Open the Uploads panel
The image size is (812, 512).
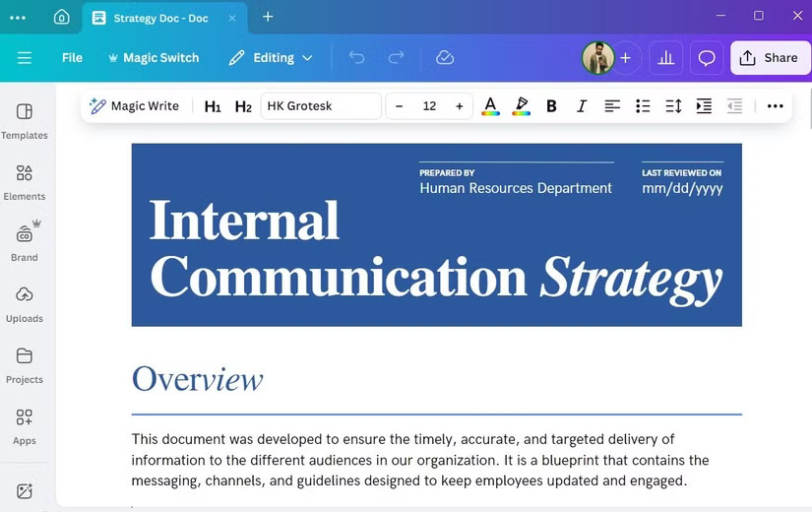point(25,303)
